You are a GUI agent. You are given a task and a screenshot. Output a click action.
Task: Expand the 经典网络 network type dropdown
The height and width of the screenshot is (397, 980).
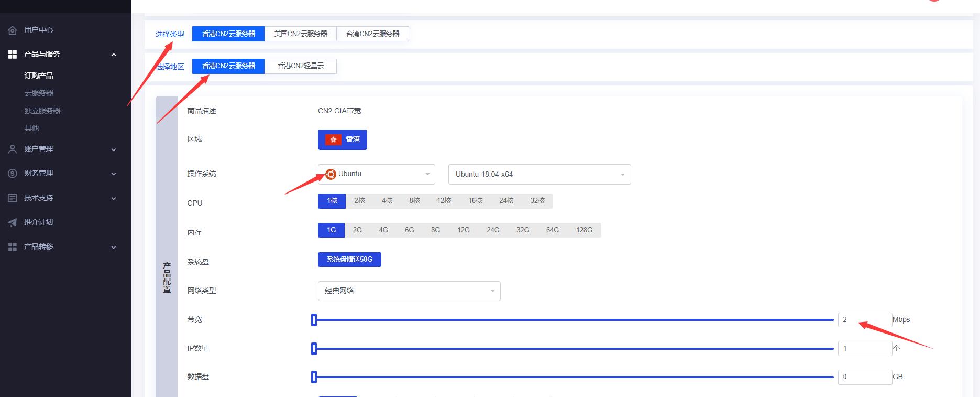(409, 291)
